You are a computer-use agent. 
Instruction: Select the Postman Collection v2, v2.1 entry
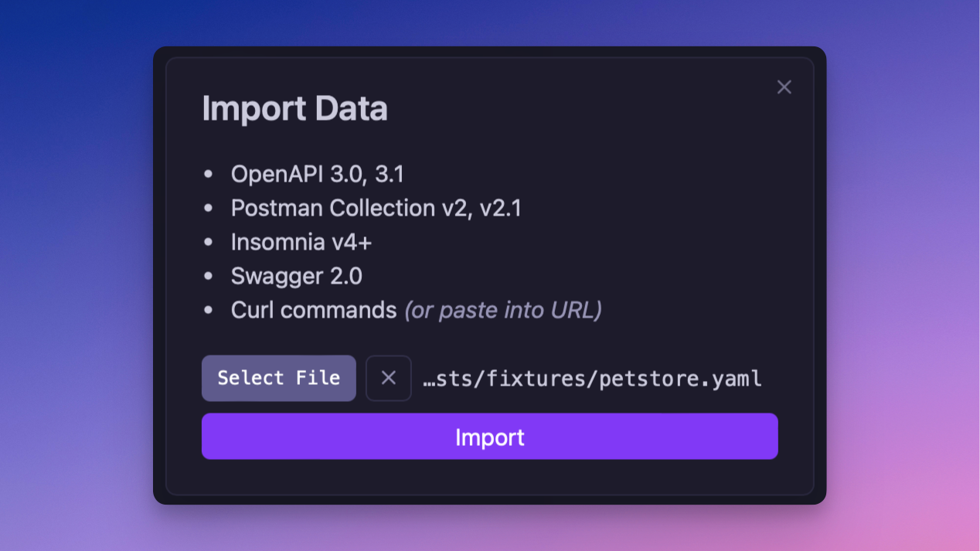pos(376,208)
